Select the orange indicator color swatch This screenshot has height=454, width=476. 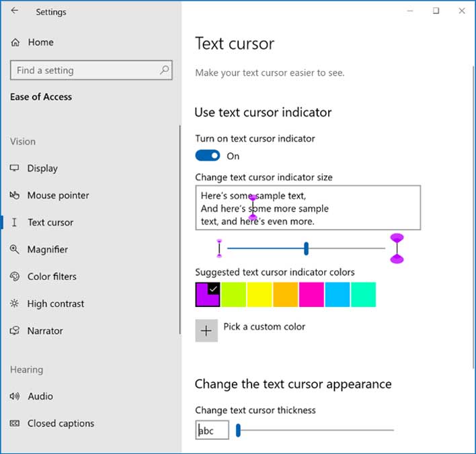coord(285,294)
